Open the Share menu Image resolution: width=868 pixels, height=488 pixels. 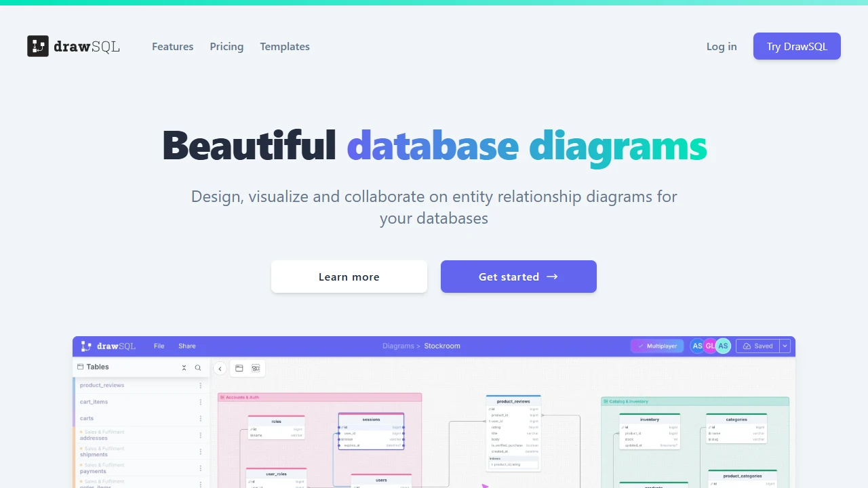point(186,346)
